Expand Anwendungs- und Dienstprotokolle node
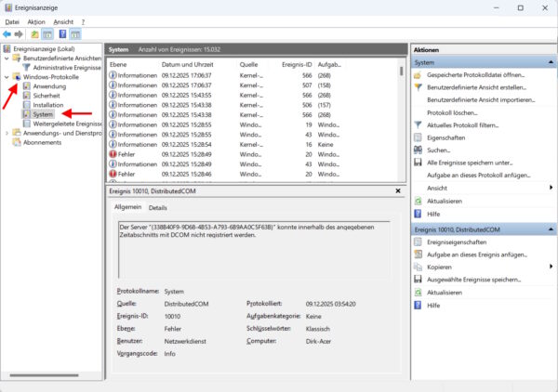Image resolution: width=558 pixels, height=392 pixels. 7,133
